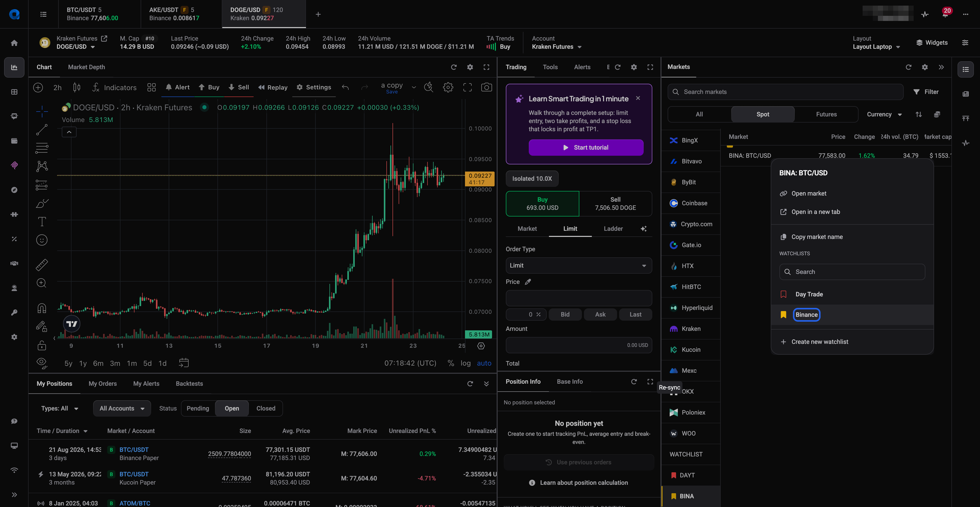Screen dimensions: 980x507
Task: Close the Smart Trading tutorial banner
Action: [x=638, y=98]
